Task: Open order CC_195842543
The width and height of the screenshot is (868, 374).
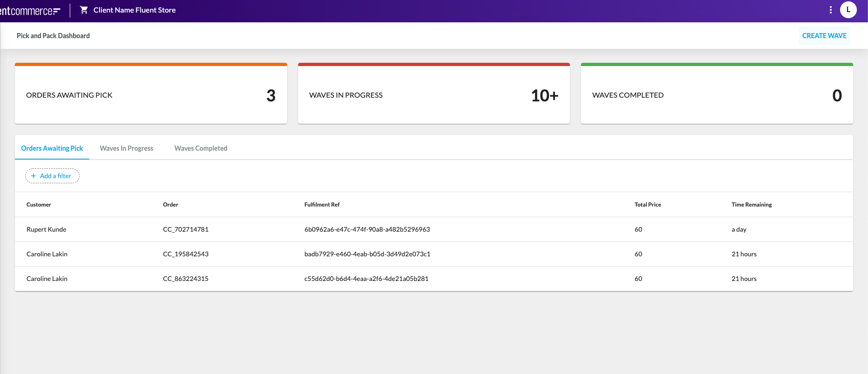Action: pos(186,254)
